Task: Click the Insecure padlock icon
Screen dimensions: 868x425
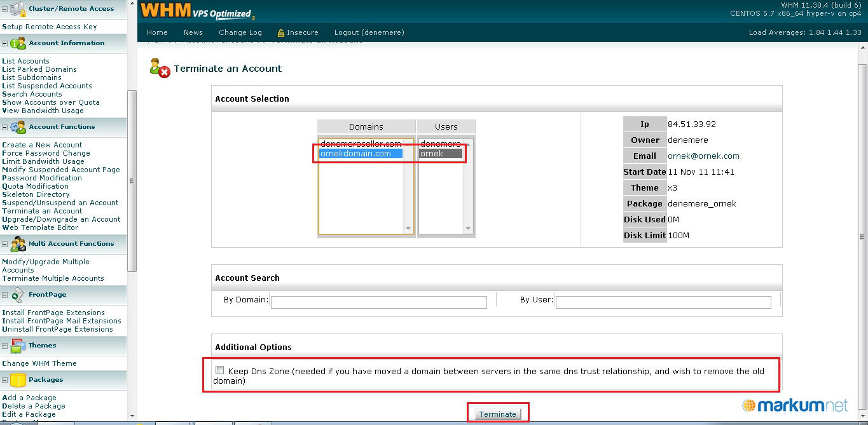Action: tap(281, 32)
